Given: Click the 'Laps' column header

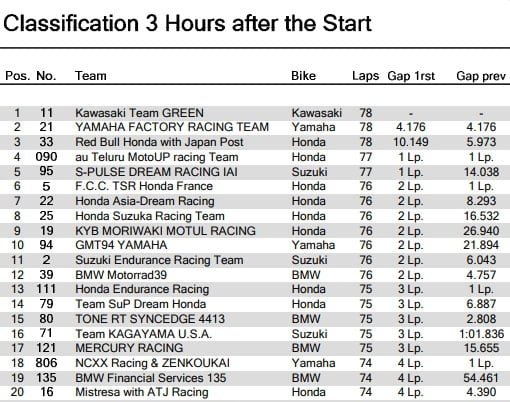Looking at the screenshot, I should tap(365, 76).
